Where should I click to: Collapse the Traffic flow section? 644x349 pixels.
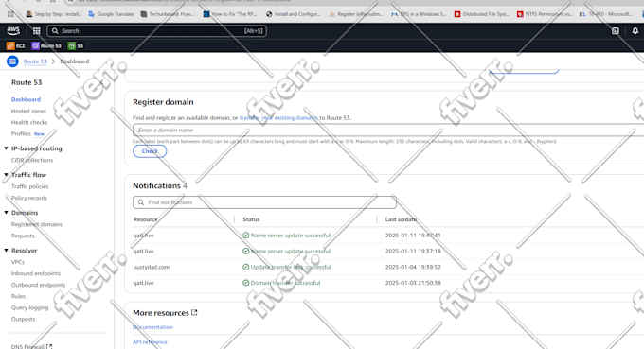(x=7, y=175)
